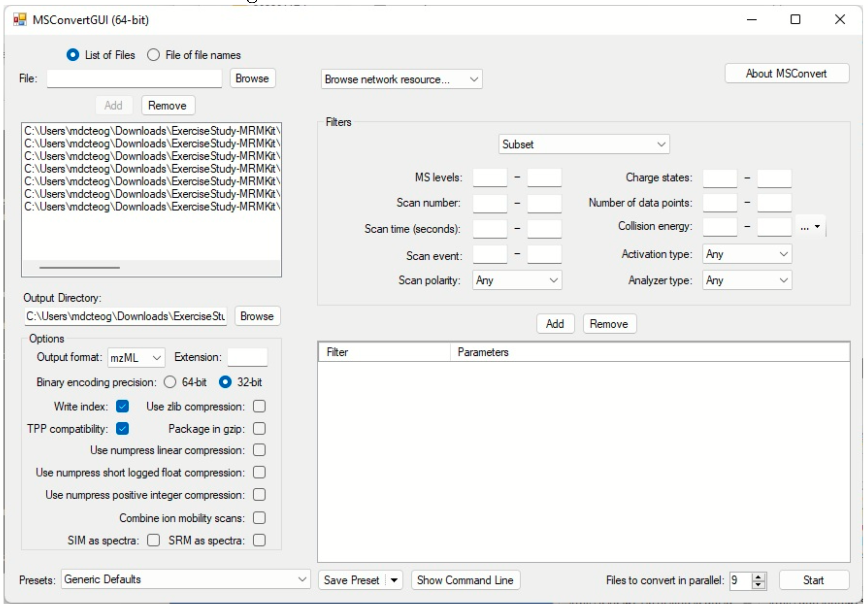This screenshot has width=868, height=609.
Task: Open the Save Preset dropdown arrow
Action: pyautogui.click(x=394, y=580)
